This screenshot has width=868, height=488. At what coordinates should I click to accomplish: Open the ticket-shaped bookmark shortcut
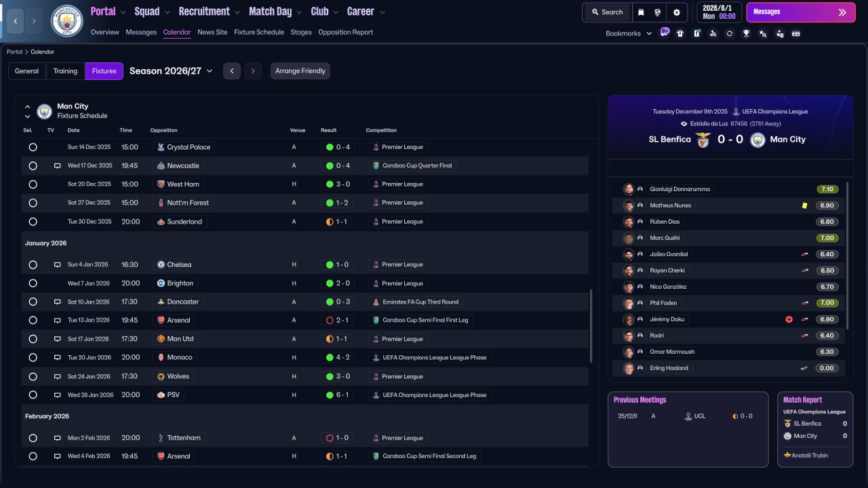796,33
